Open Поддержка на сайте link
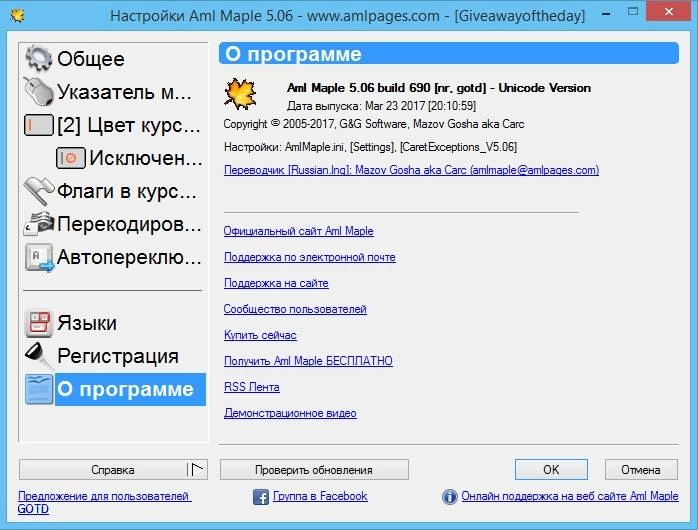This screenshot has width=698, height=530. (x=276, y=283)
